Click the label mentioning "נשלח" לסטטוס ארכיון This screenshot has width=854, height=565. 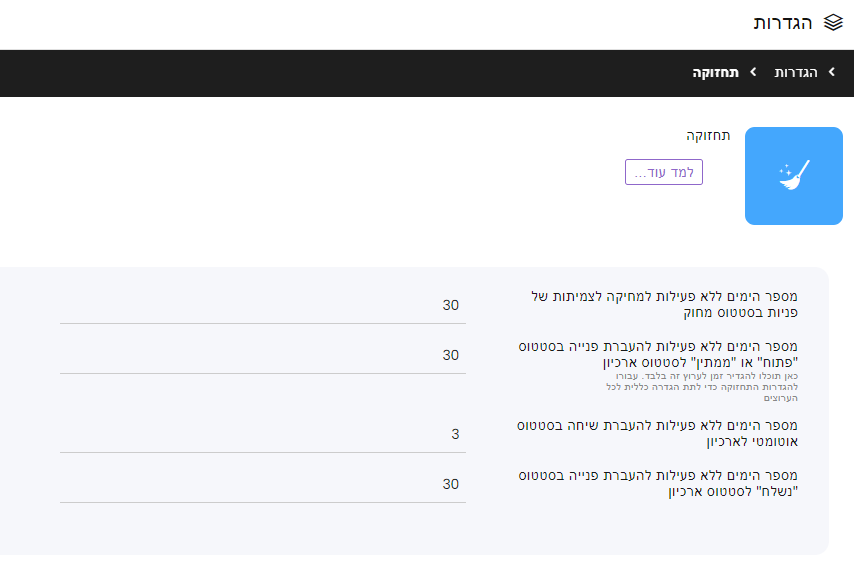[657, 483]
